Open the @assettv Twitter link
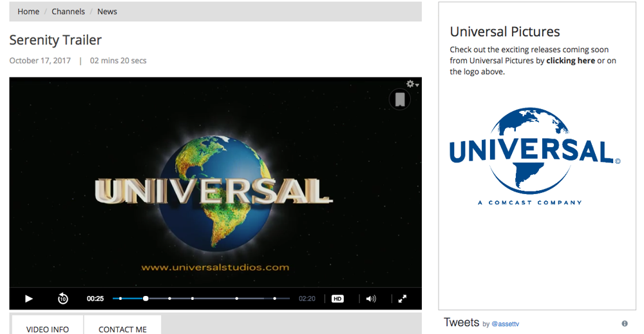The image size is (644, 334). 505,324
